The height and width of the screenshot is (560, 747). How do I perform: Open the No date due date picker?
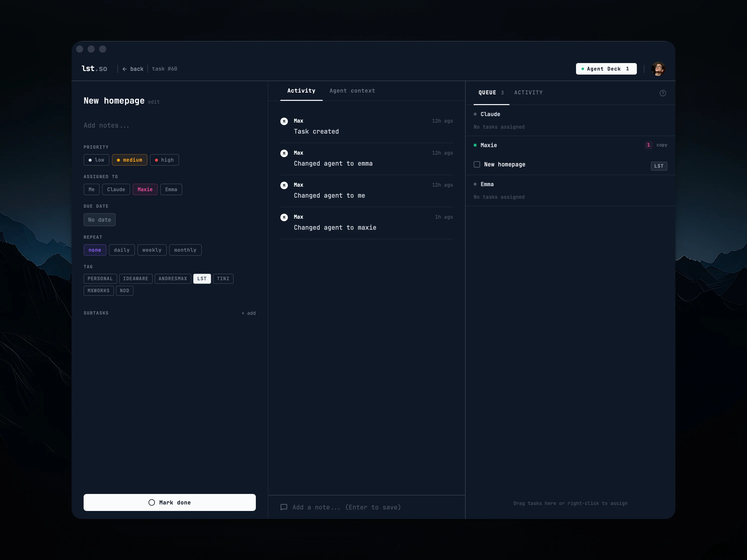pos(99,219)
